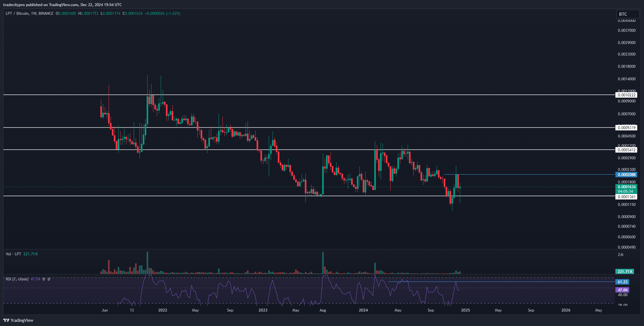Click the 2023 label on time axis
Screen dimensions: 644x326
263,310
